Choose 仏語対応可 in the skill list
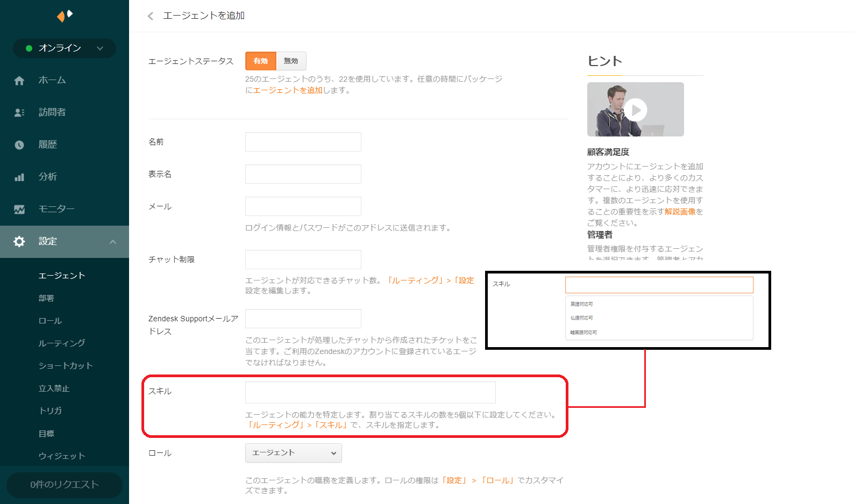This screenshot has height=504, width=854. click(x=582, y=318)
